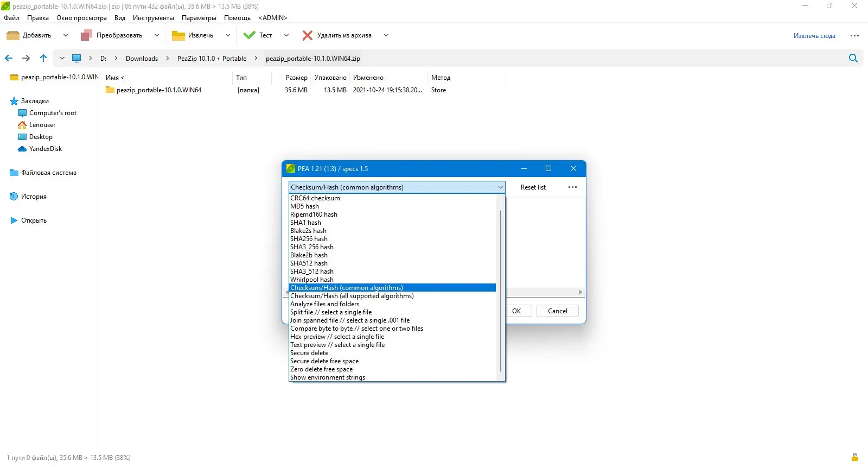Image resolution: width=868 pixels, height=467 pixels.
Task: Open the Правка menu
Action: (38, 18)
